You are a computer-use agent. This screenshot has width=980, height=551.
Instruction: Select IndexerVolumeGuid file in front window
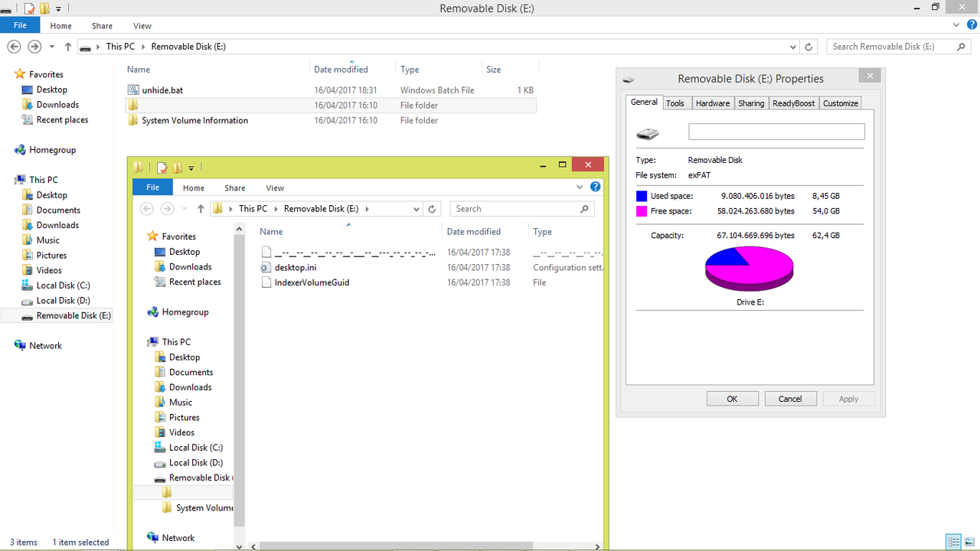coord(305,282)
